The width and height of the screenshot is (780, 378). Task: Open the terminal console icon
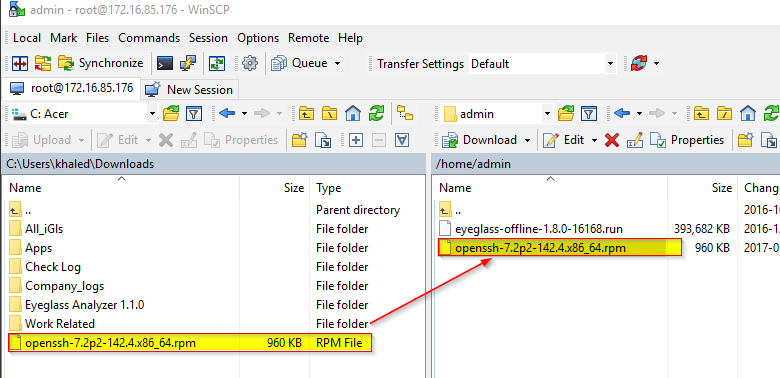[165, 63]
